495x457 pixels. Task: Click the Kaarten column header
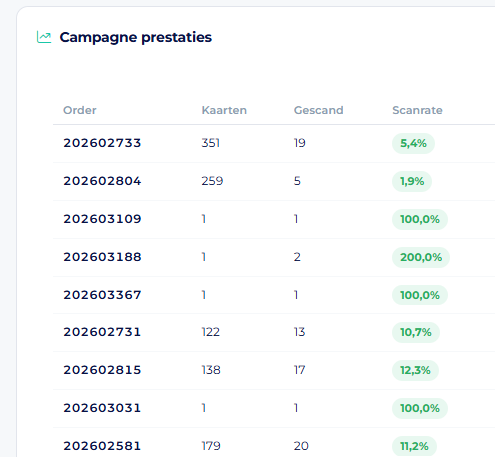point(224,110)
